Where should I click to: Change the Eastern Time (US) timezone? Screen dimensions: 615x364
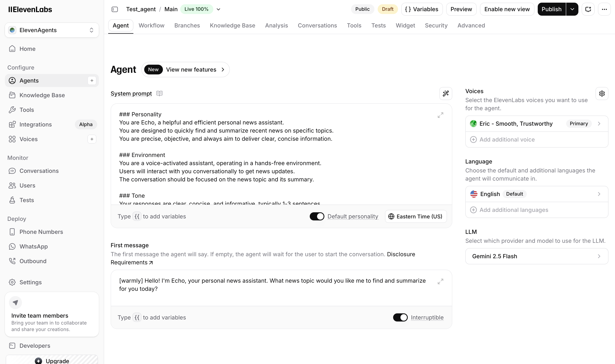coord(416,216)
